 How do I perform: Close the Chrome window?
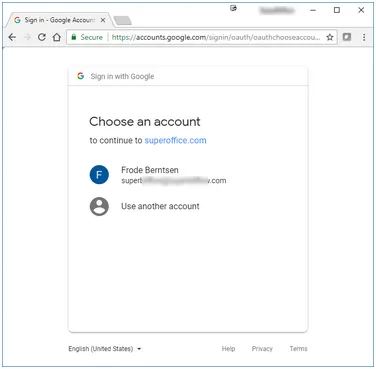(361, 10)
